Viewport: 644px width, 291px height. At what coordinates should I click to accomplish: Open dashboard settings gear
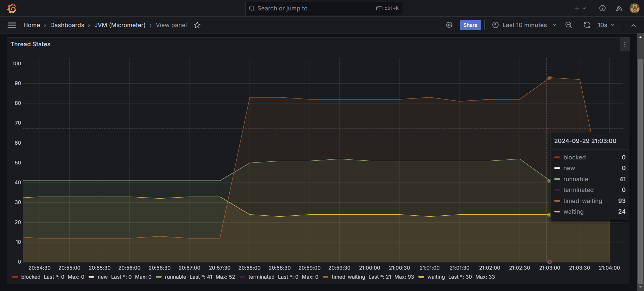pyautogui.click(x=449, y=25)
